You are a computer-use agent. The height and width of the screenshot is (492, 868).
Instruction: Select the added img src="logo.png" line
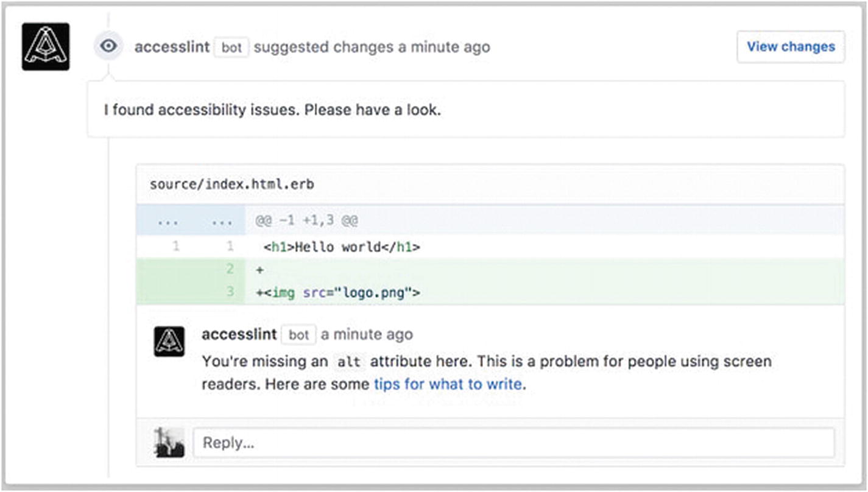[338, 293]
